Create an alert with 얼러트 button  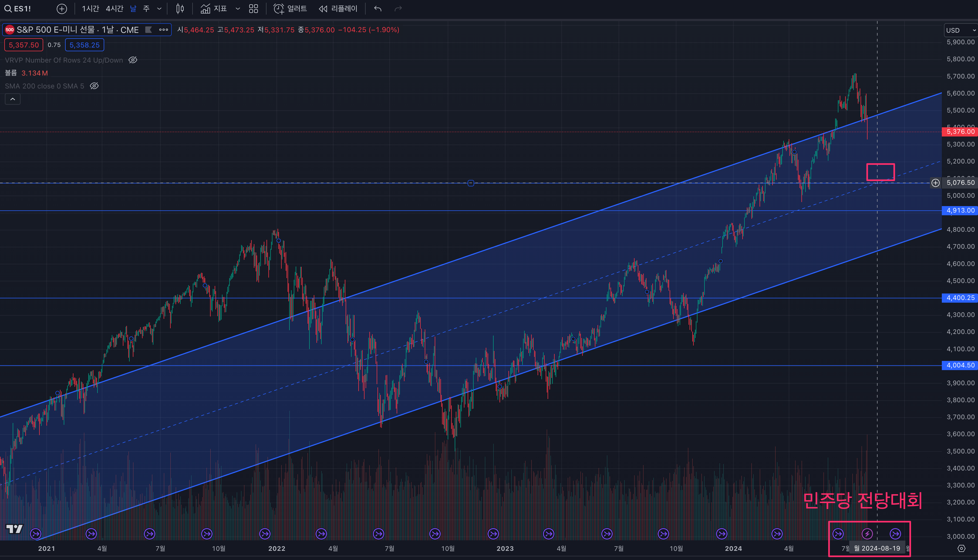290,8
